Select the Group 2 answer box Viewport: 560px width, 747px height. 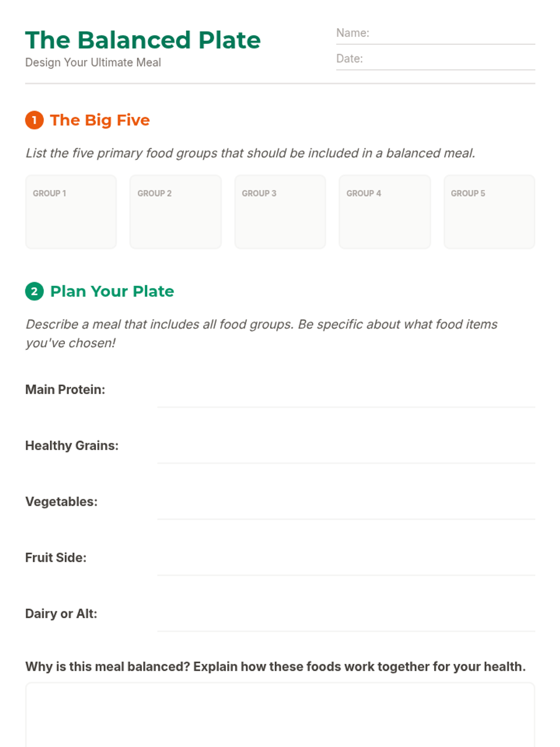pos(175,212)
